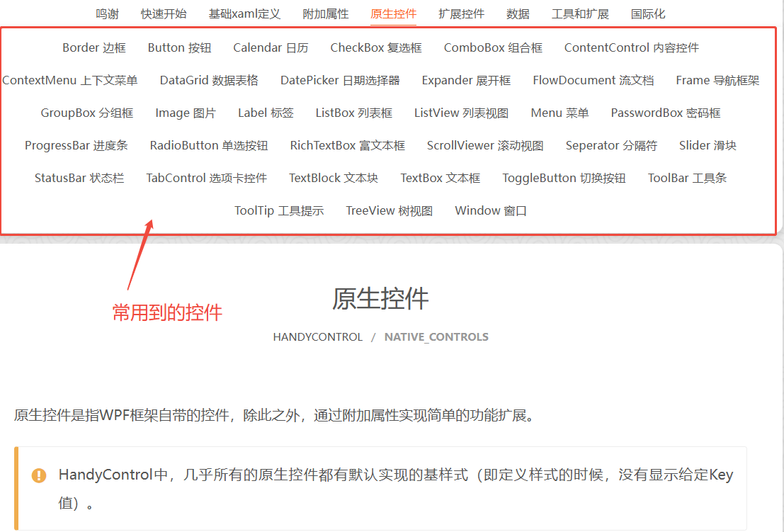
Task: Open the Border 边框 link
Action: [x=94, y=48]
